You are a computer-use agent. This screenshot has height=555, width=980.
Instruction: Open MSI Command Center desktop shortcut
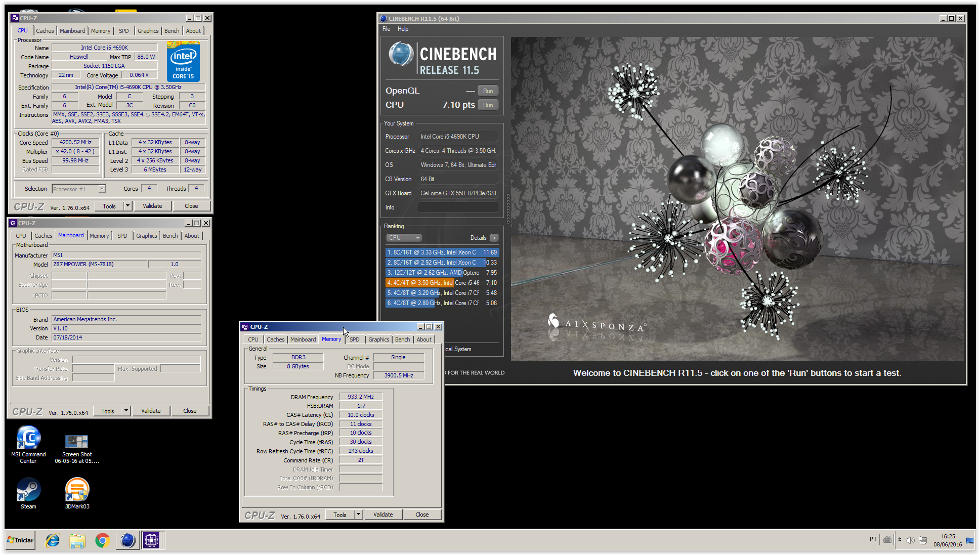(28, 444)
